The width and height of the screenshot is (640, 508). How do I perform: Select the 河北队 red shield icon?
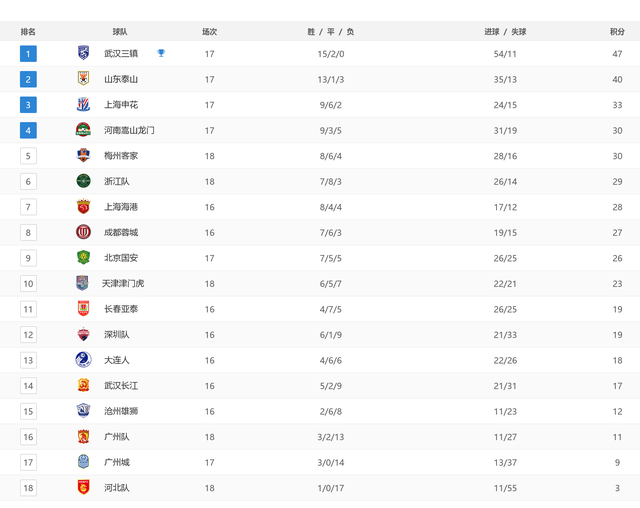coord(83,487)
